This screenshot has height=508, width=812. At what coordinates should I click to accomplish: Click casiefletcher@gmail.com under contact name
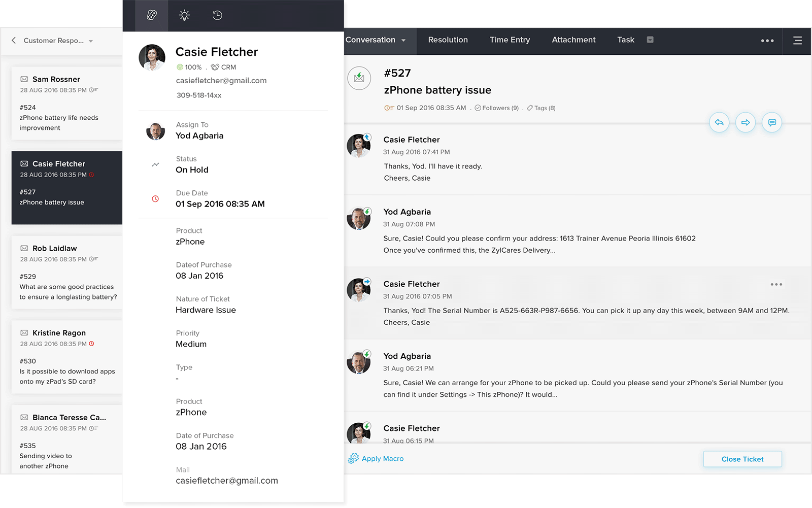click(x=221, y=81)
